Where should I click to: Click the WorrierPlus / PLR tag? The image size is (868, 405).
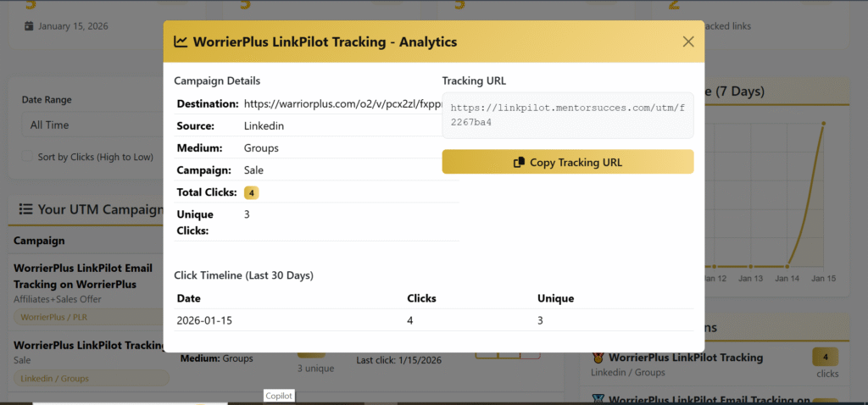pyautogui.click(x=53, y=318)
